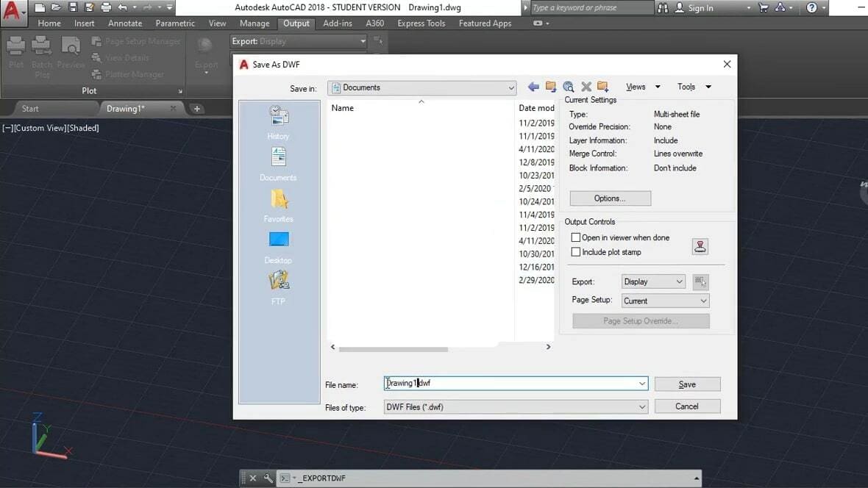Click the file list horizontal scrollbar
The width and height of the screenshot is (868, 488).
[x=393, y=348]
